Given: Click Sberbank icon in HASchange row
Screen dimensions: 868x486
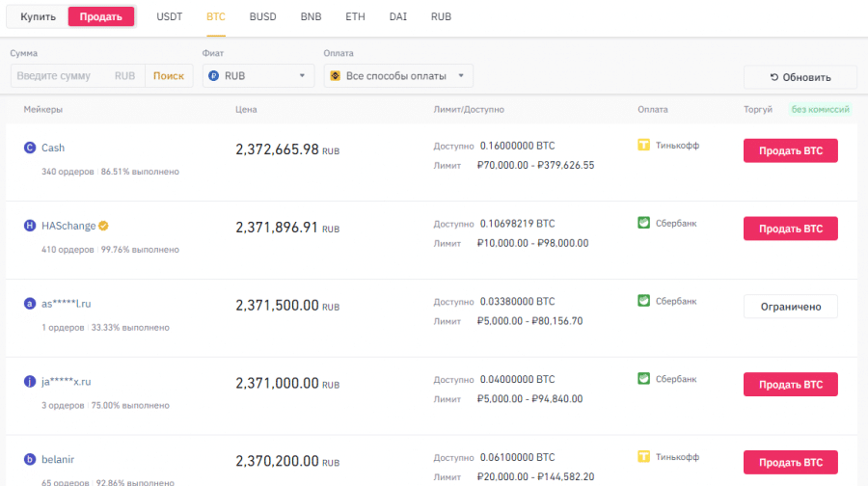Looking at the screenshot, I should 644,223.
